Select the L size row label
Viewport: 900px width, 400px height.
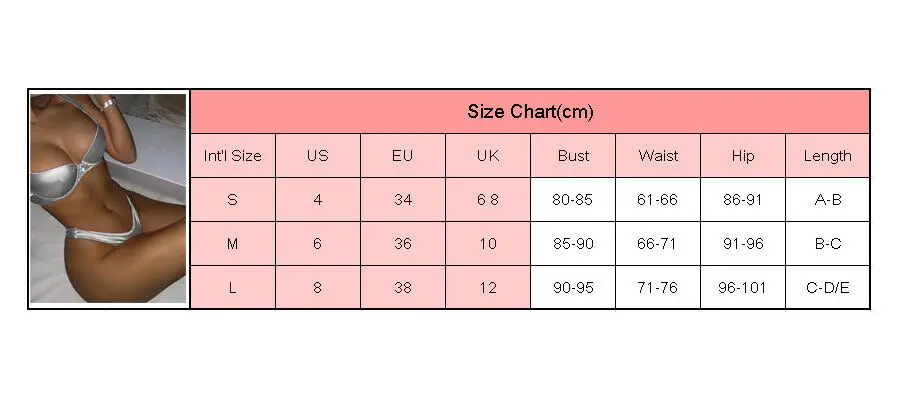pos(232,287)
